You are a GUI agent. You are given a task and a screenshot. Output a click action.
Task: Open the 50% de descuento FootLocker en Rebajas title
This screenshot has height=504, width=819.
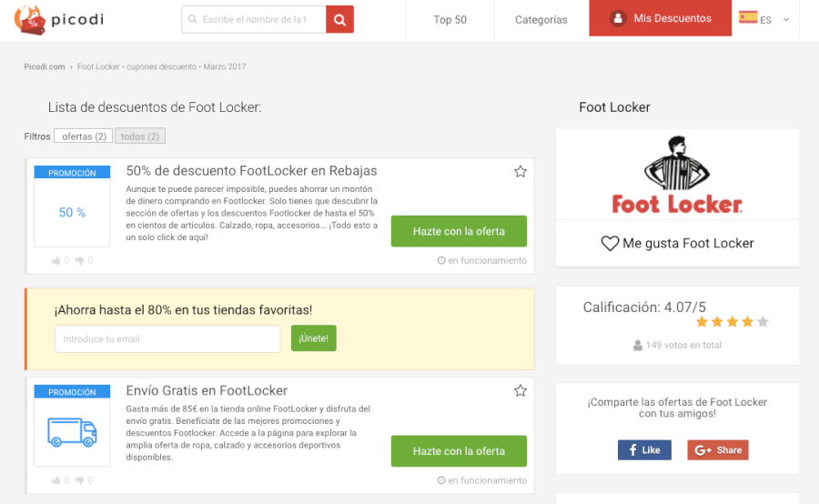251,171
